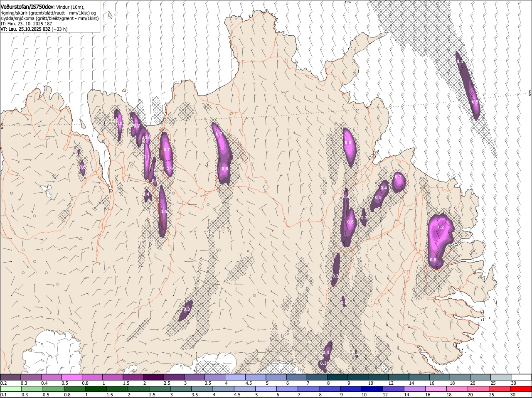Pick the 8 dark teal swatch in the upper snow scale
Viewport: 532px width, 398px height.
click(337, 377)
